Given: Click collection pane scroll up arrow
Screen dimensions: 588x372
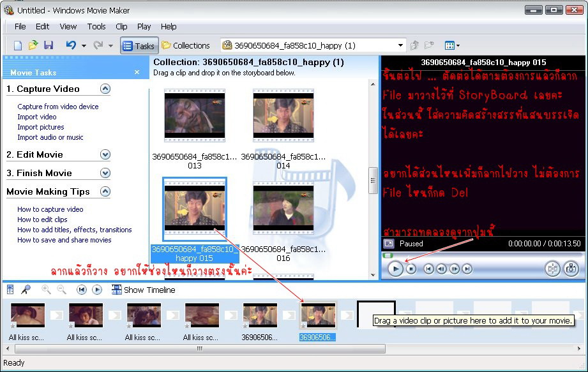Looking at the screenshot, I should (373, 84).
